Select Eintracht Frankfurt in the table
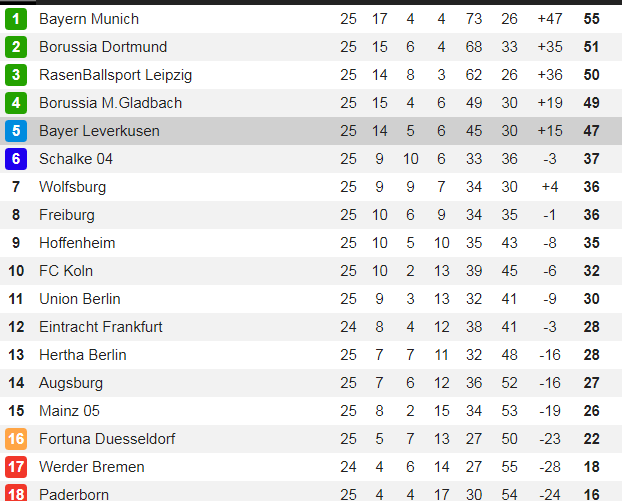The height and width of the screenshot is (501, 622). coord(100,327)
